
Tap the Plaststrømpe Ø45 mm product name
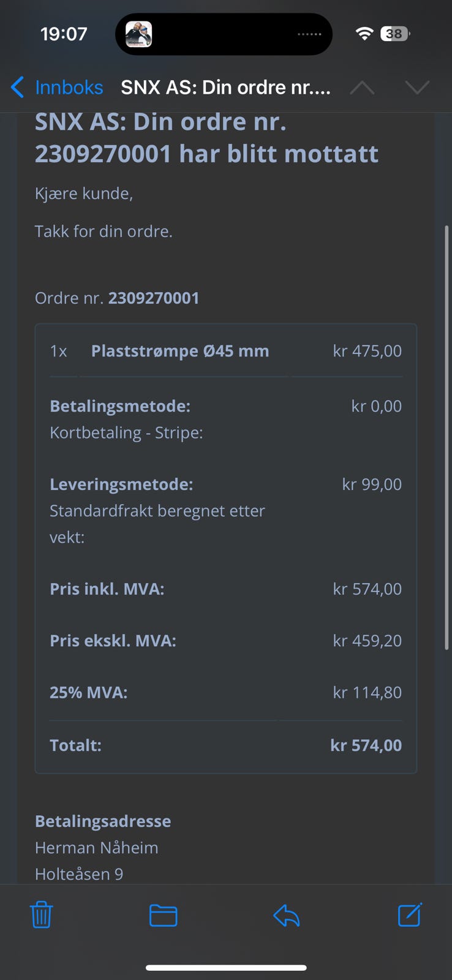180,351
